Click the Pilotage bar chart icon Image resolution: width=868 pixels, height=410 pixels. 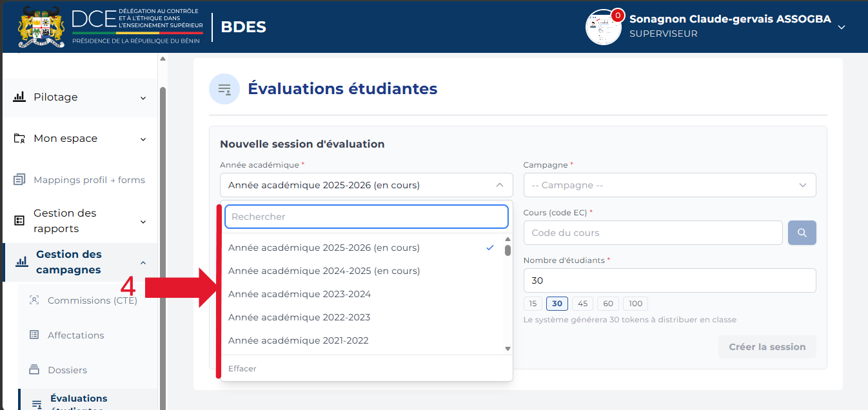coord(19,97)
